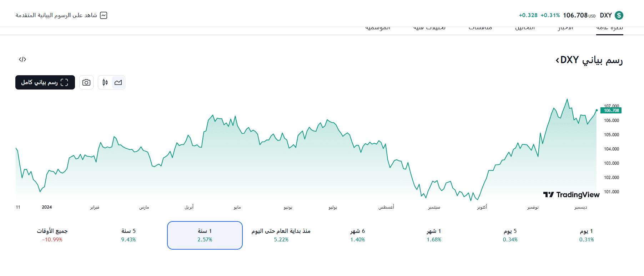Switch to area chart style

[118, 82]
